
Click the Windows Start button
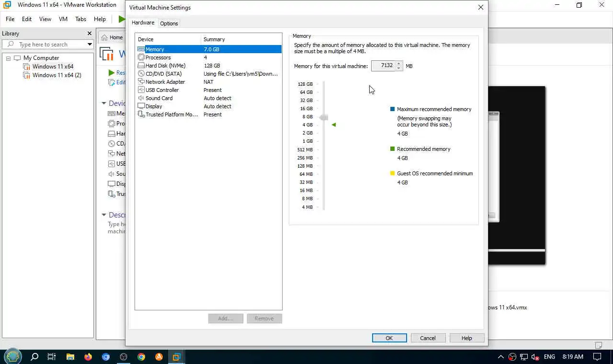click(13, 357)
